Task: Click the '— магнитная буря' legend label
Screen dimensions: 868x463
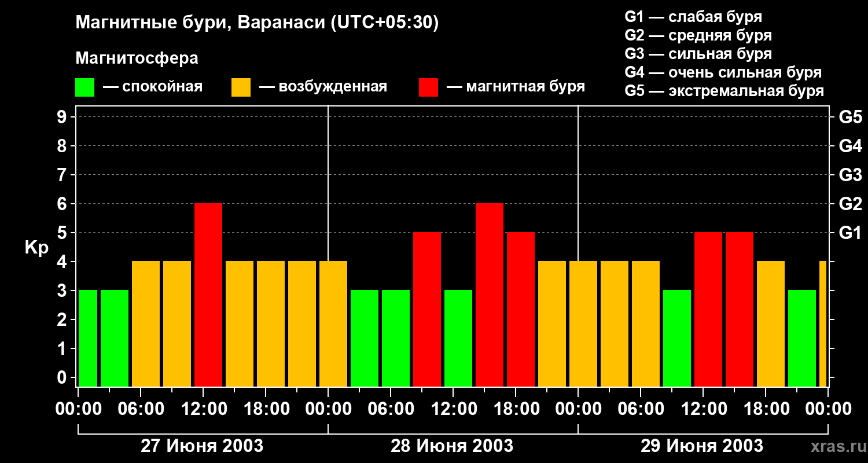Action: point(516,87)
